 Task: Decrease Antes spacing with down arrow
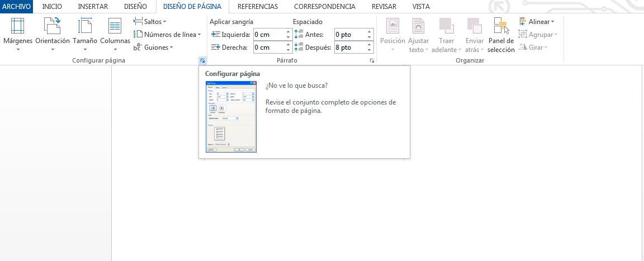(369, 37)
